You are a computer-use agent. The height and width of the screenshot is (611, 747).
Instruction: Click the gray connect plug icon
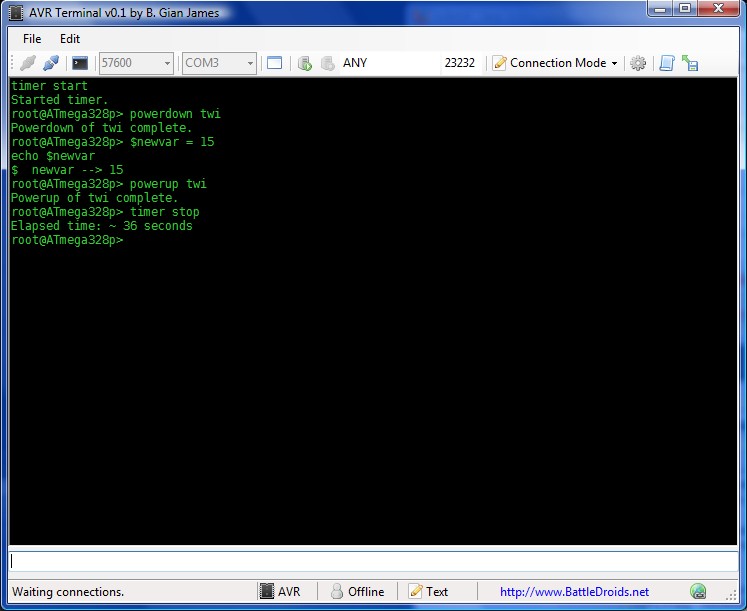(28, 63)
